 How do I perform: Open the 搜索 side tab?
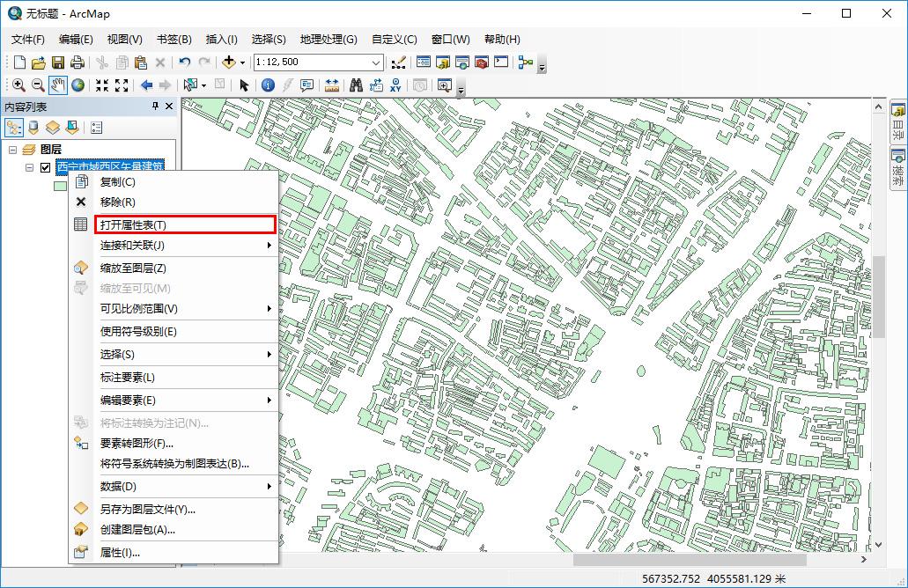[898, 168]
